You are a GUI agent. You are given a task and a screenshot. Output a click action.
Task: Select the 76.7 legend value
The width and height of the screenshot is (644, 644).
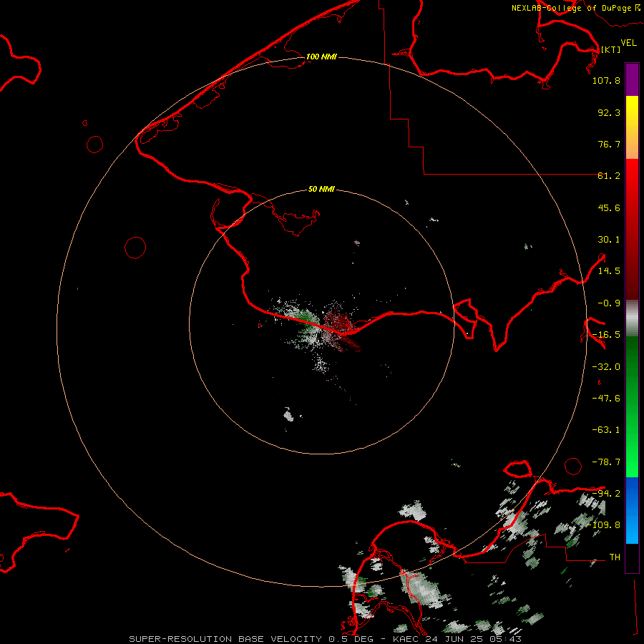[609, 144]
